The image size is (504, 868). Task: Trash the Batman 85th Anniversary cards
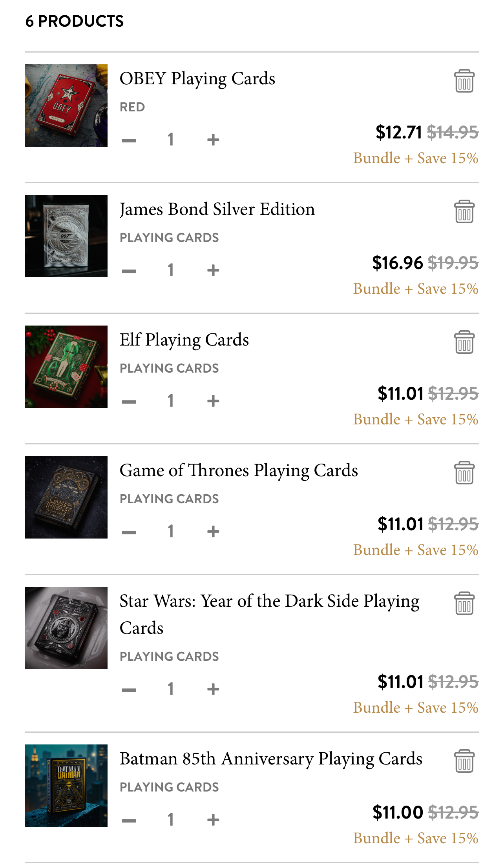pyautogui.click(x=464, y=761)
